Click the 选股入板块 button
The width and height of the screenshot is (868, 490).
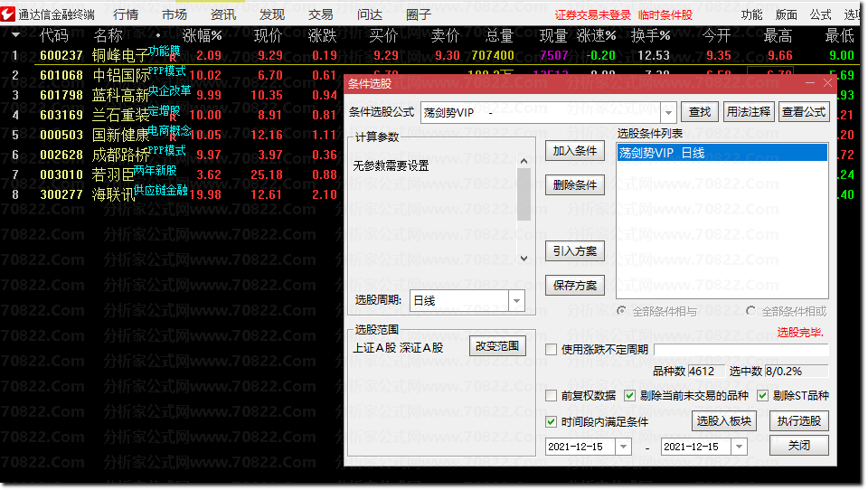pyautogui.click(x=724, y=420)
